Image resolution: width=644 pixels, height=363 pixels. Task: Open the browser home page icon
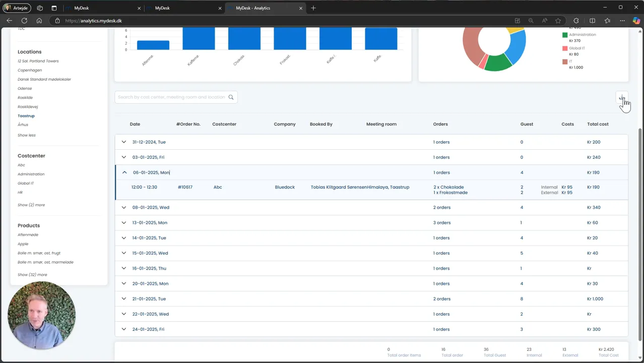(x=39, y=21)
